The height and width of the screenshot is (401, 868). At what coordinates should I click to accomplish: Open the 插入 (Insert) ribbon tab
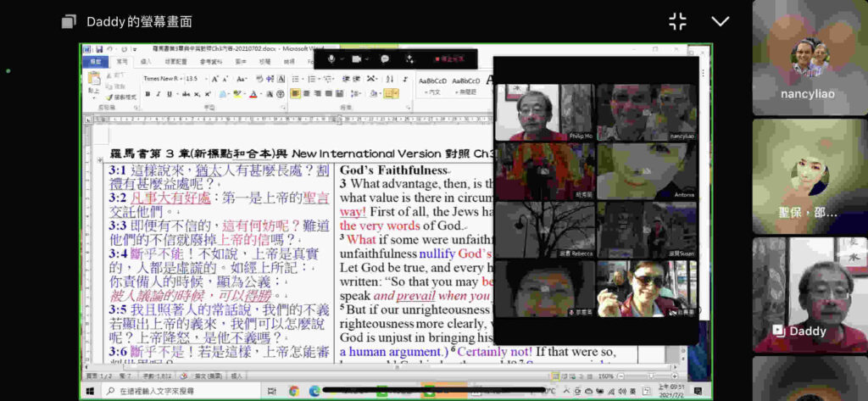click(146, 62)
